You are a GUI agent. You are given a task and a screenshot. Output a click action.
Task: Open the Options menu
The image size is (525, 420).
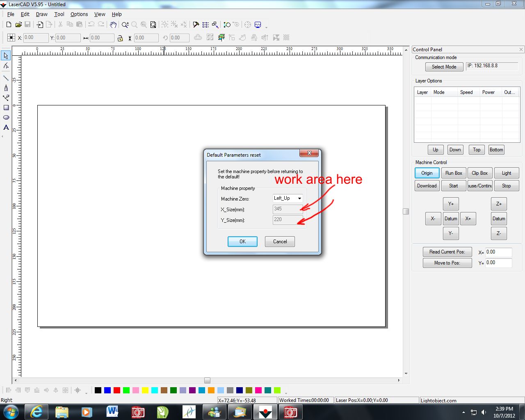pyautogui.click(x=79, y=14)
